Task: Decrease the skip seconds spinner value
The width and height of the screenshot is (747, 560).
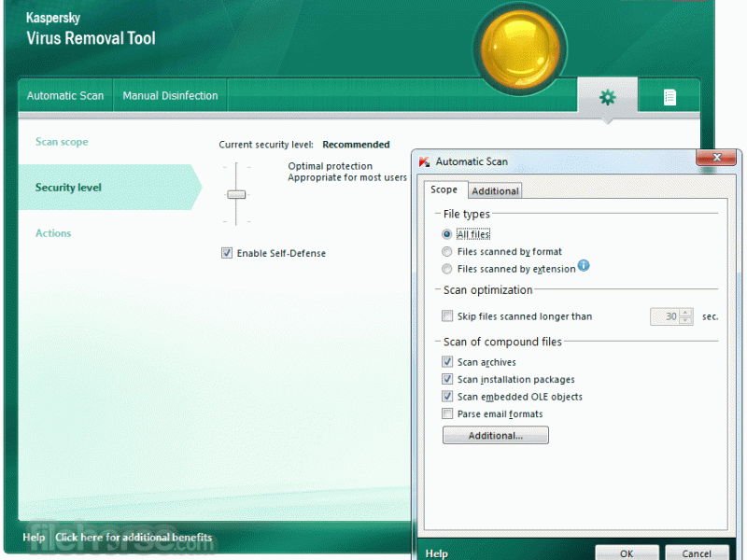Action: click(x=685, y=320)
